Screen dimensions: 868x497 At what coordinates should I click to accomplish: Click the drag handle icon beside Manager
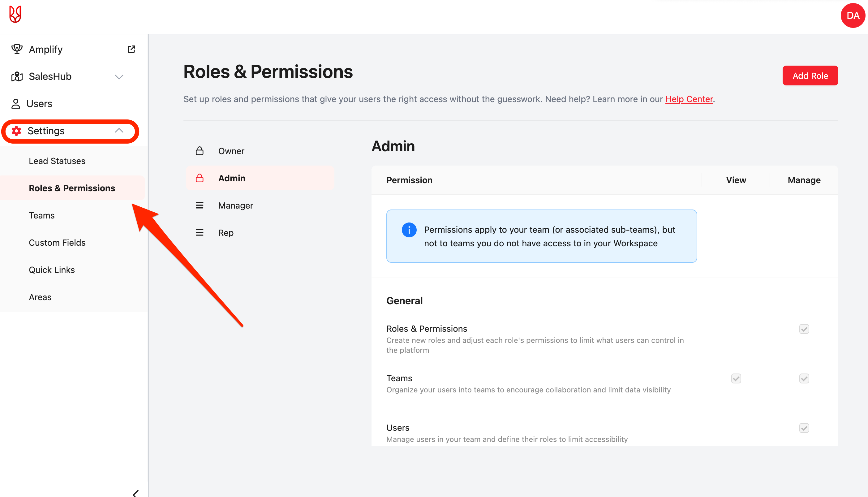[x=200, y=205]
